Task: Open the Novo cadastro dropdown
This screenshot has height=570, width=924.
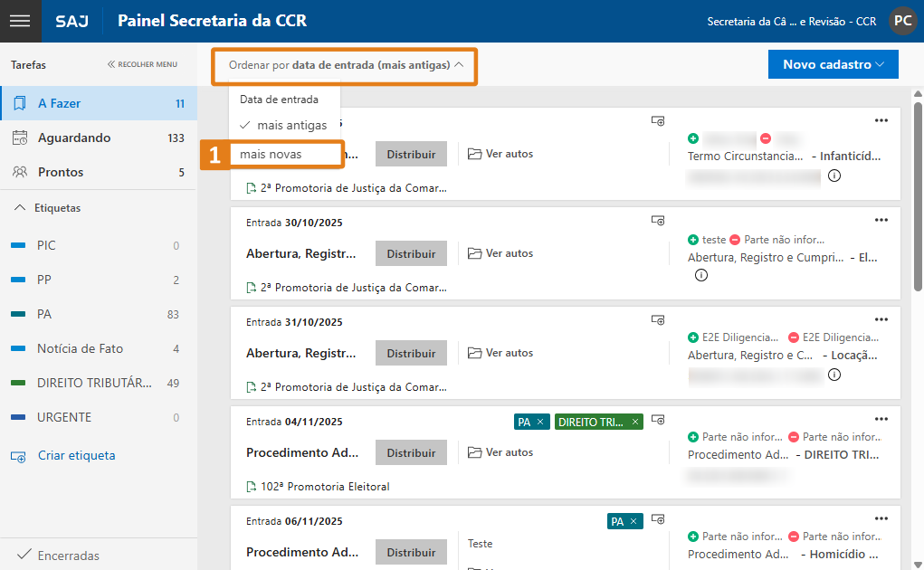Action: (833, 64)
